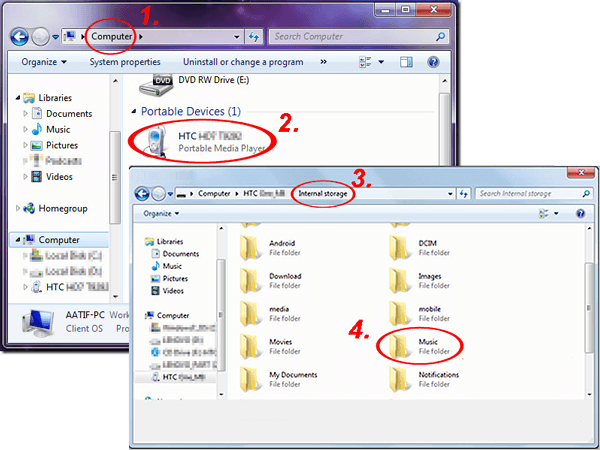Open the Music folder in Internal storage
The image size is (600, 450).
click(x=419, y=346)
